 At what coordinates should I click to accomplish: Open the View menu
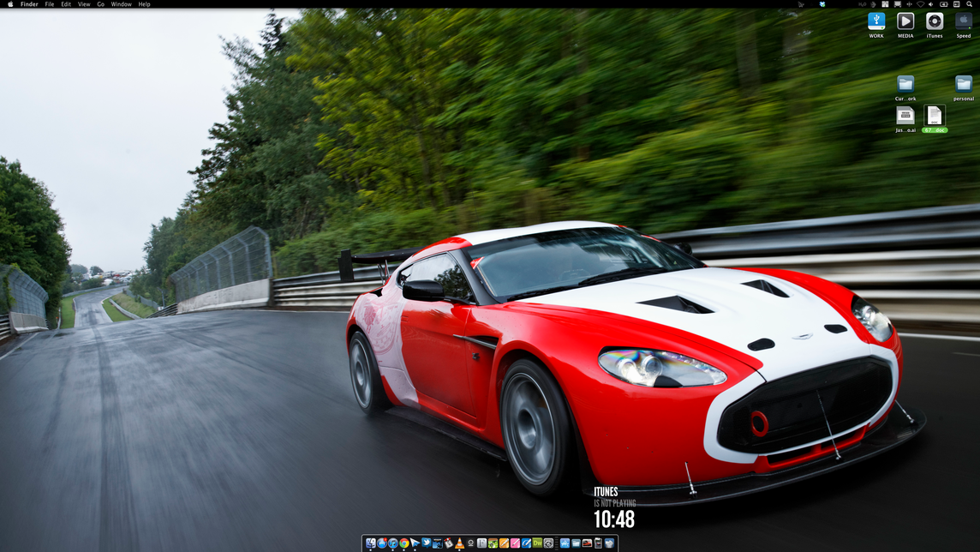pos(84,3)
